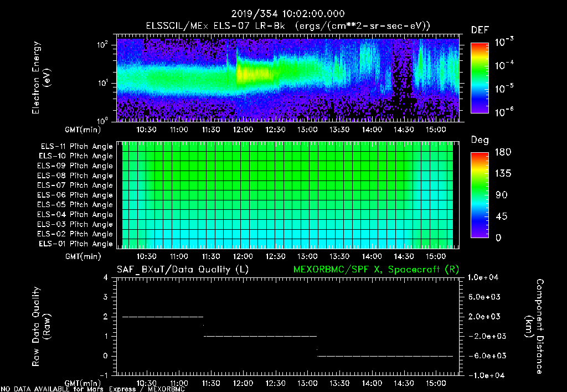The width and height of the screenshot is (567, 392).
Task: Select the ELS-06 Pitch Angle row label
Action: tap(75, 195)
